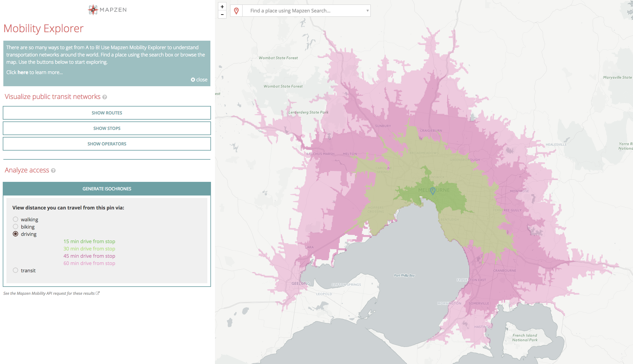Image resolution: width=633 pixels, height=364 pixels.
Task: Click the blue pin marker on Melbourne
Action: (433, 191)
